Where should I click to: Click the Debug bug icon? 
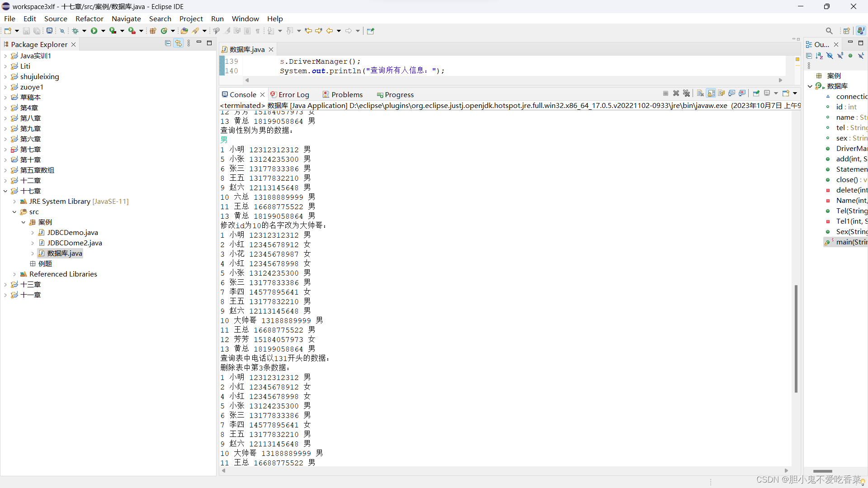pos(75,31)
